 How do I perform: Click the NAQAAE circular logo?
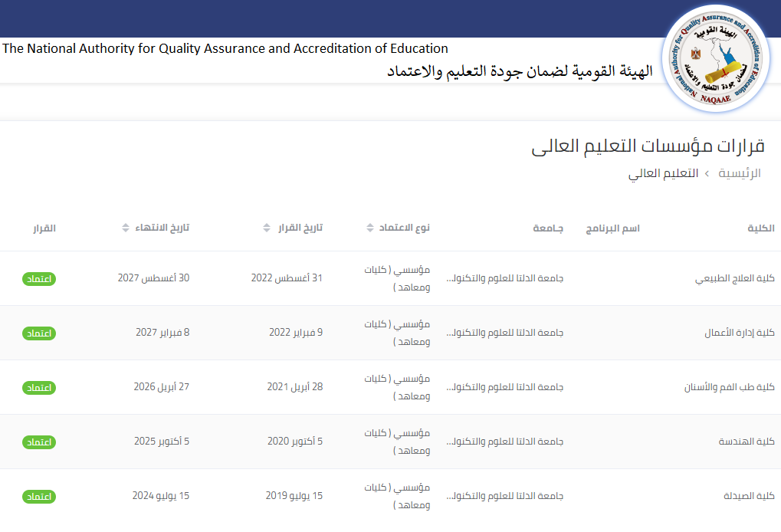[719, 59]
